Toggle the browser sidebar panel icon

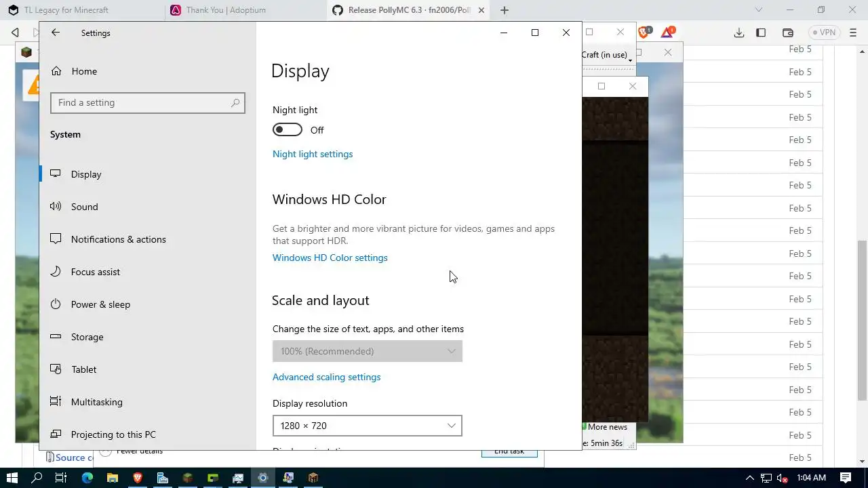pos(761,33)
